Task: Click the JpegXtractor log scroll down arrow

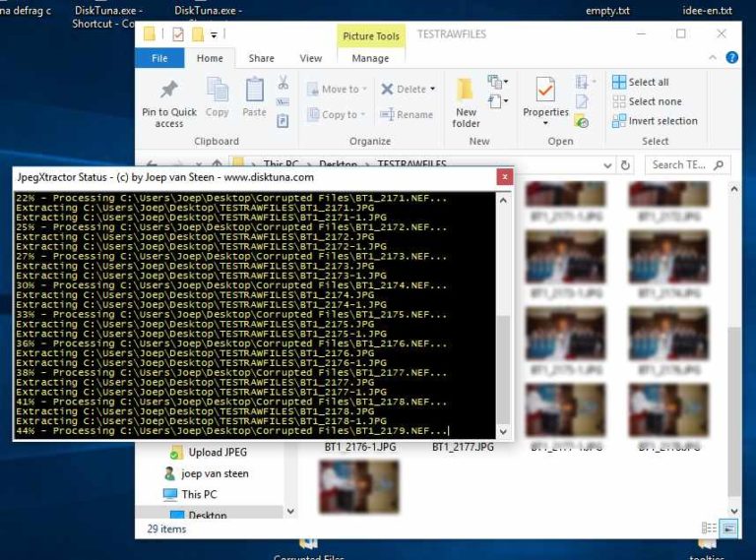Action: click(503, 431)
